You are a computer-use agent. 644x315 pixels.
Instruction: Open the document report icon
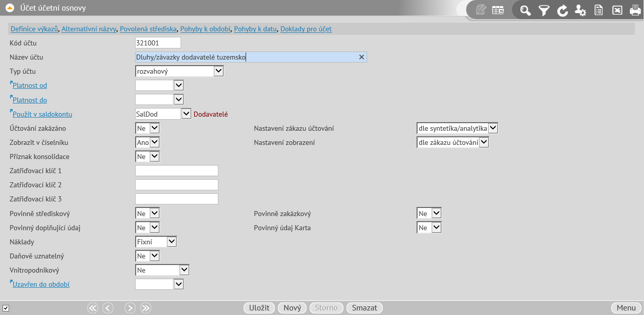coord(599,10)
